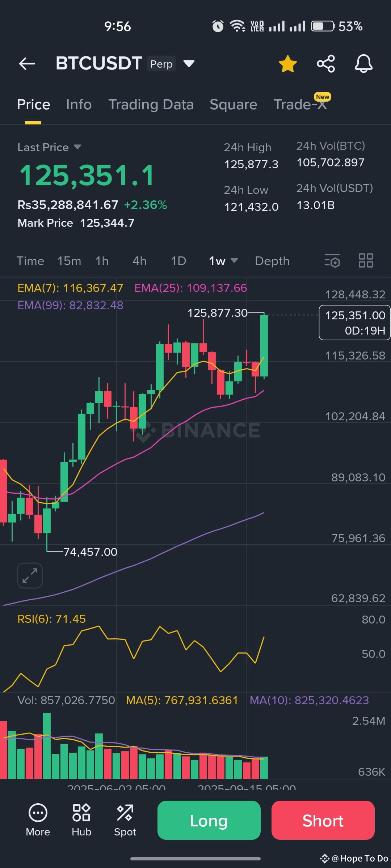The height and width of the screenshot is (868, 391).
Task: Tap the EMA(25) indicator label
Action: click(190, 288)
